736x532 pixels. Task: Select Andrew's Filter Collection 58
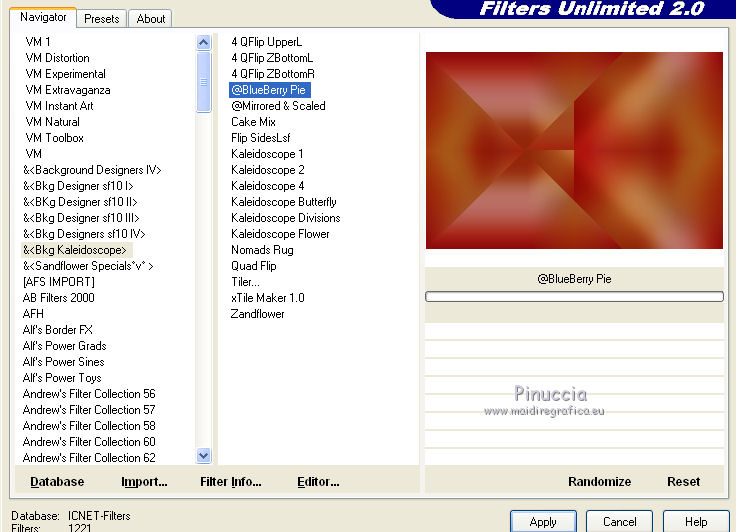tap(89, 425)
